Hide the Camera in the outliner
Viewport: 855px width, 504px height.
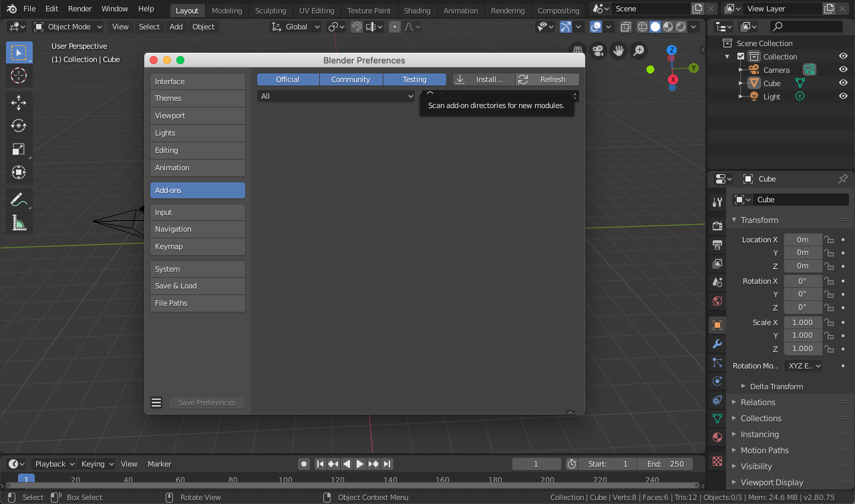(843, 70)
